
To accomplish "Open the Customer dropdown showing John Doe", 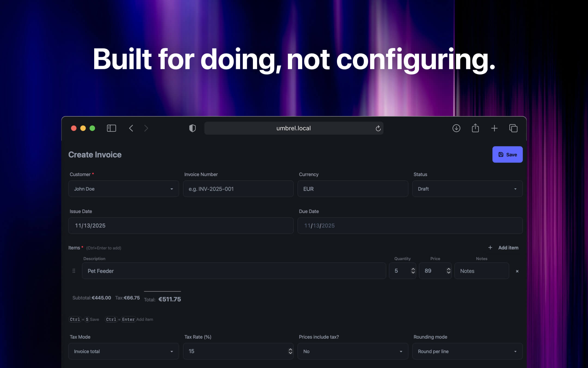I will pyautogui.click(x=123, y=189).
